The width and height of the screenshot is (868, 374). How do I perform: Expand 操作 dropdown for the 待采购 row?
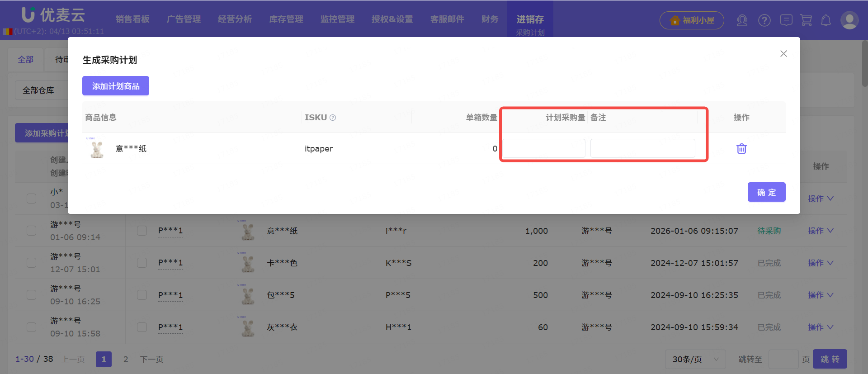(820, 231)
